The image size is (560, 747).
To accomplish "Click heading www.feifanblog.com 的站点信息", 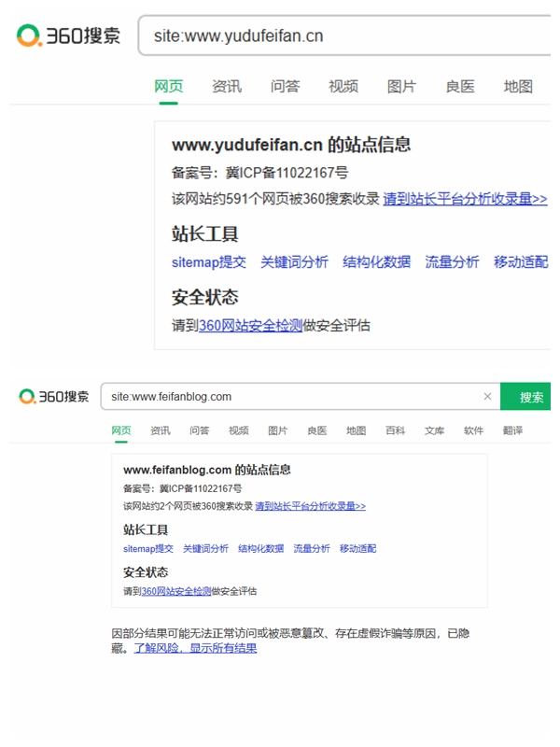I will (206, 470).
